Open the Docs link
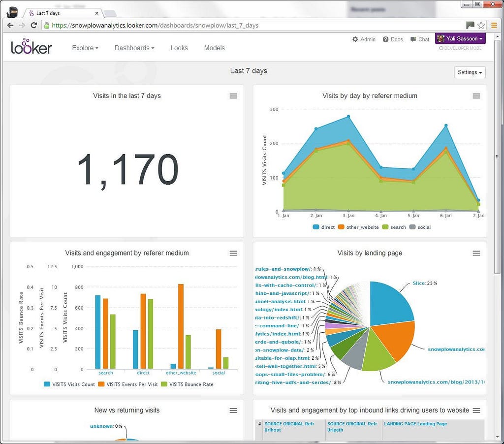This screenshot has height=444, width=504. (x=393, y=39)
